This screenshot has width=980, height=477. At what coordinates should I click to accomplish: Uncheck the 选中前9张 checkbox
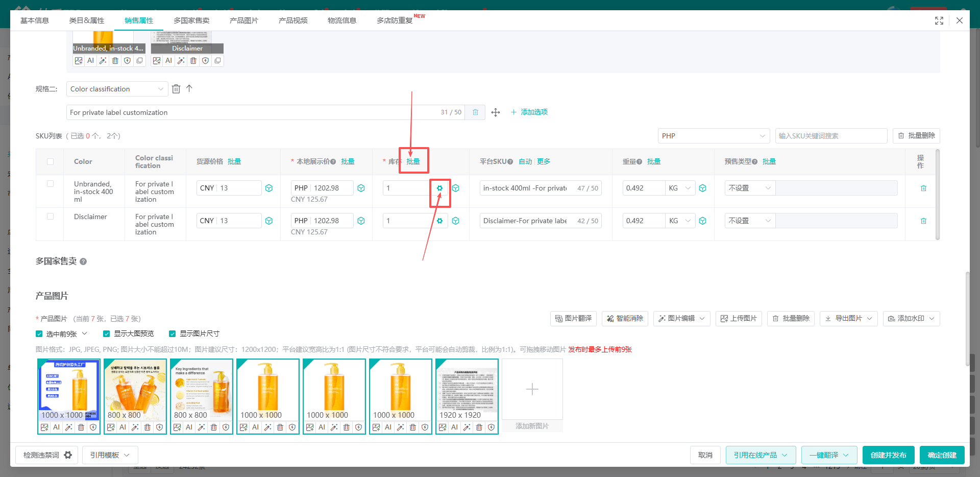[39, 334]
